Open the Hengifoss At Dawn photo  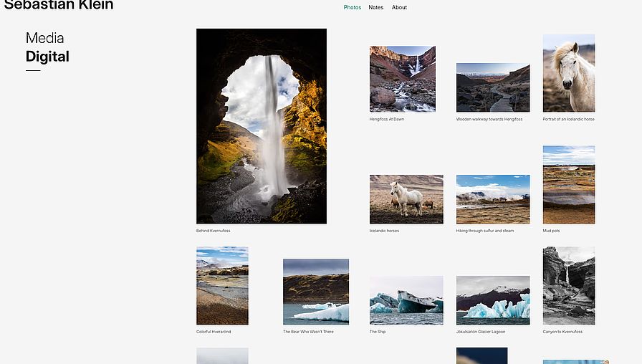point(403,79)
